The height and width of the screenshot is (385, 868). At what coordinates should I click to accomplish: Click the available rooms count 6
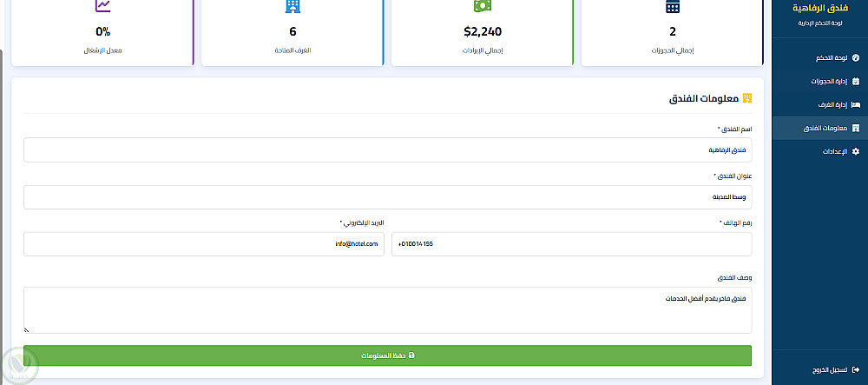coord(293,32)
